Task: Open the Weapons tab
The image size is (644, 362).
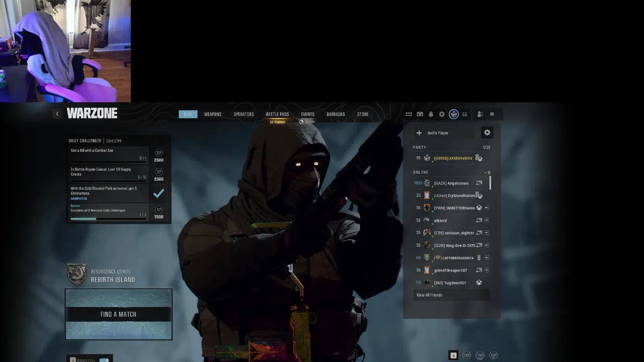Action: click(x=213, y=114)
